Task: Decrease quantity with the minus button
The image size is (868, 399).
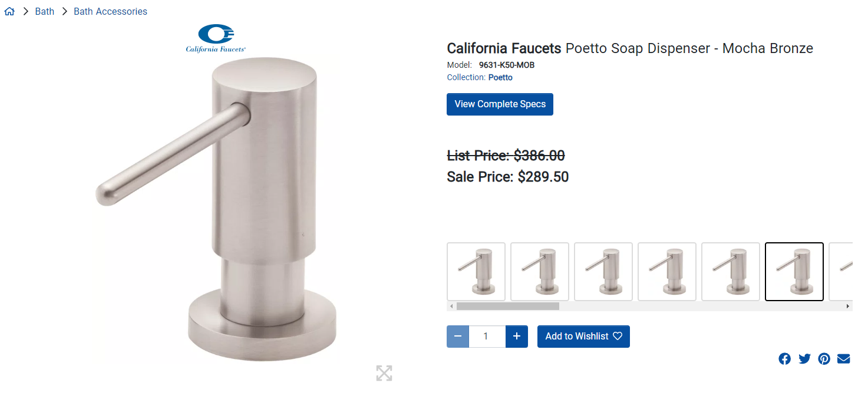Action: pyautogui.click(x=458, y=336)
